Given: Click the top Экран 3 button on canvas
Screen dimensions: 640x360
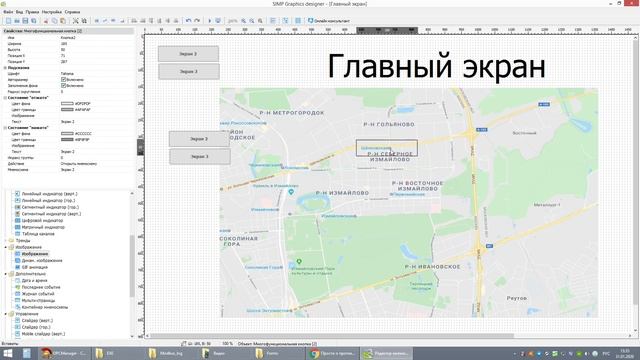Looking at the screenshot, I should pos(189,71).
